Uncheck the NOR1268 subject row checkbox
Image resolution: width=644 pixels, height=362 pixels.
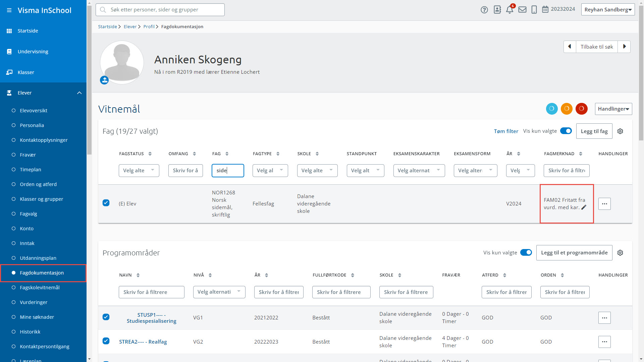pos(106,203)
